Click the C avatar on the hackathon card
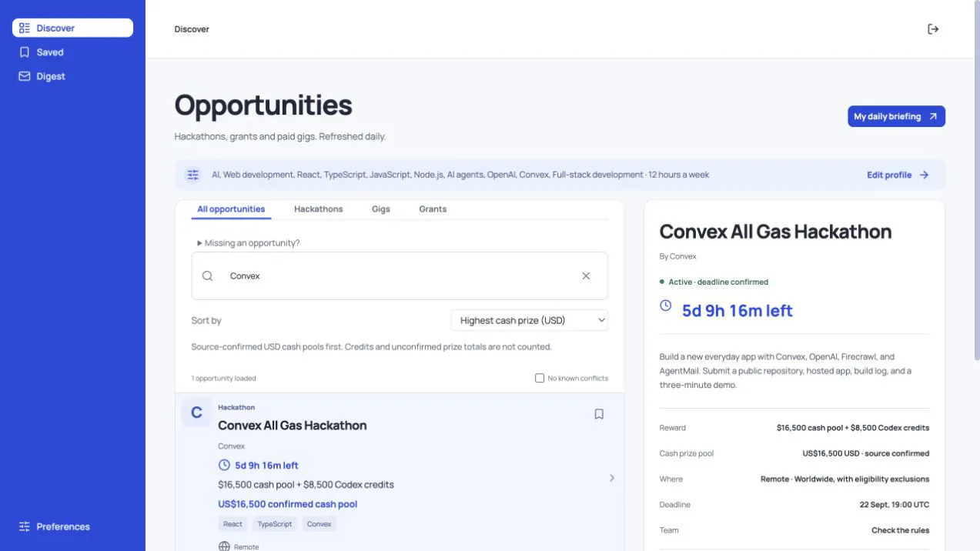 click(x=196, y=412)
